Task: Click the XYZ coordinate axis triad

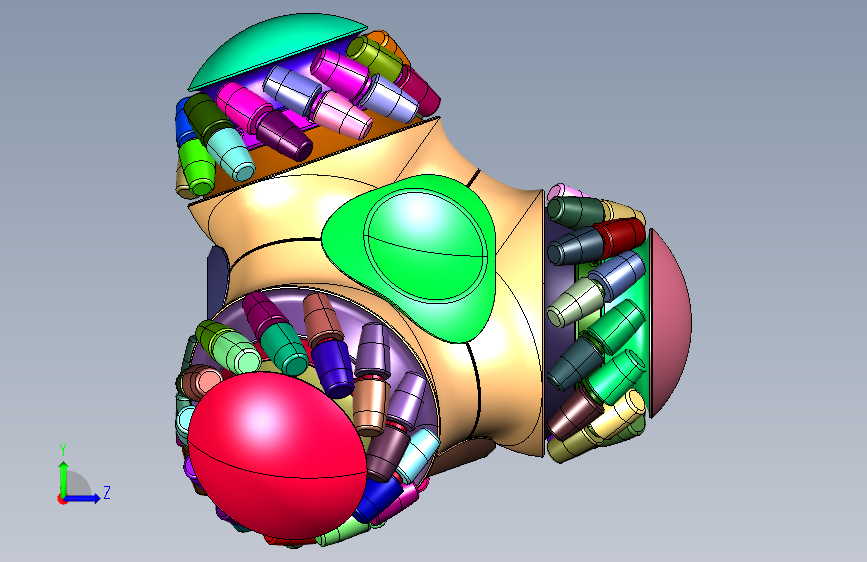Action: click(83, 475)
